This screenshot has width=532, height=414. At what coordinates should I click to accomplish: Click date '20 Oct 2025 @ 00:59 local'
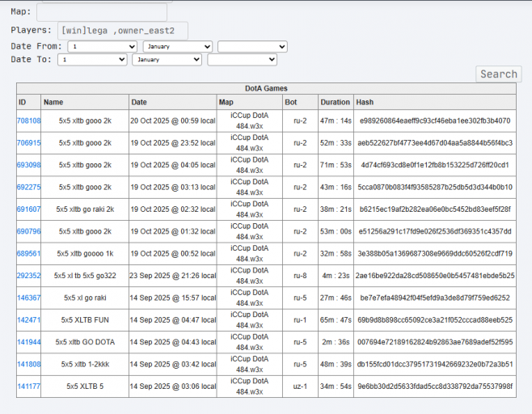(x=173, y=120)
